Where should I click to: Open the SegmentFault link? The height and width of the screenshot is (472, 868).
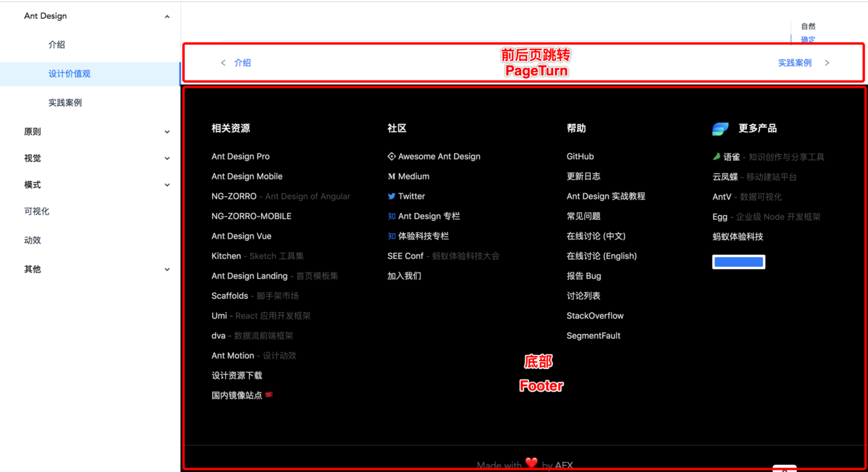pos(594,335)
